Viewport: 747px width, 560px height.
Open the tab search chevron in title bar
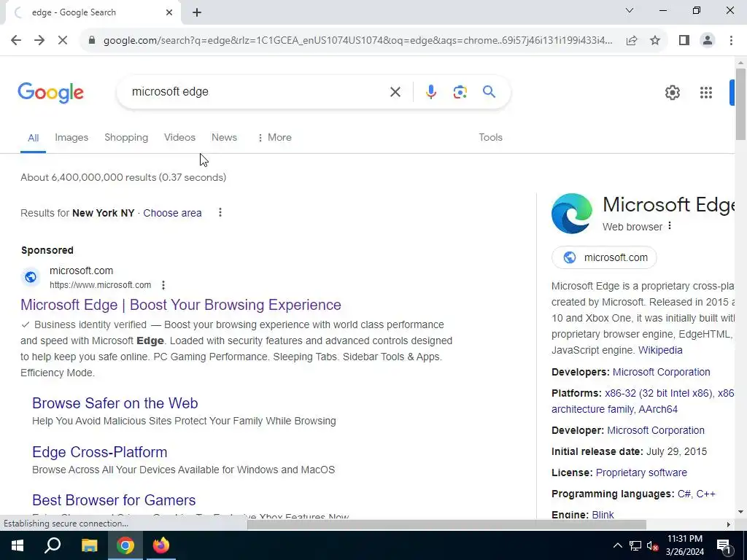[629, 10]
